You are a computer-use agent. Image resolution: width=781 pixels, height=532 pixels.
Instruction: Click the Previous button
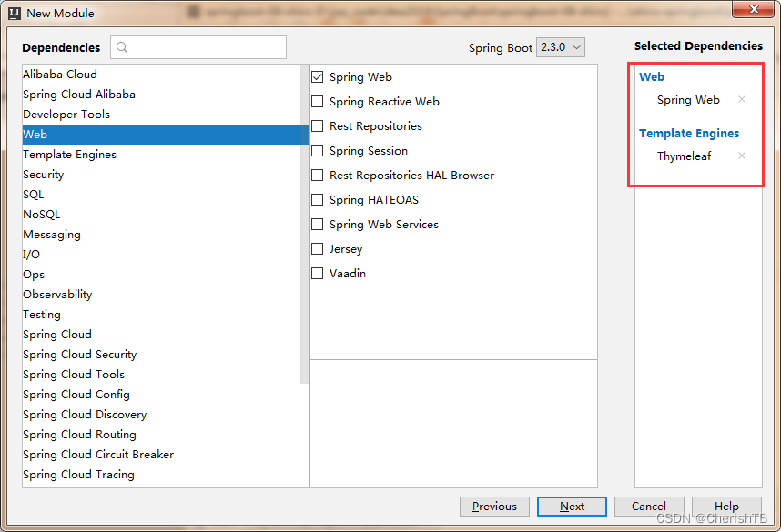point(494,507)
